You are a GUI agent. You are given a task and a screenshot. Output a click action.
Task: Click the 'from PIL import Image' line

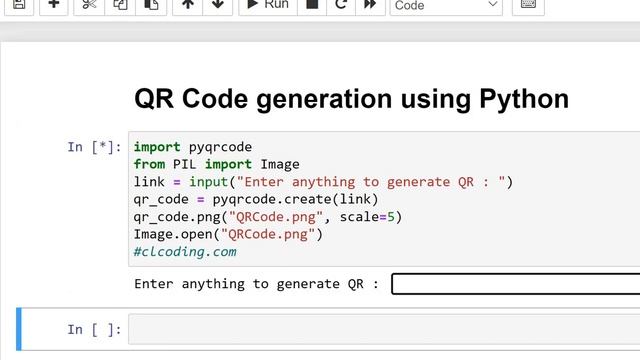[x=216, y=164]
